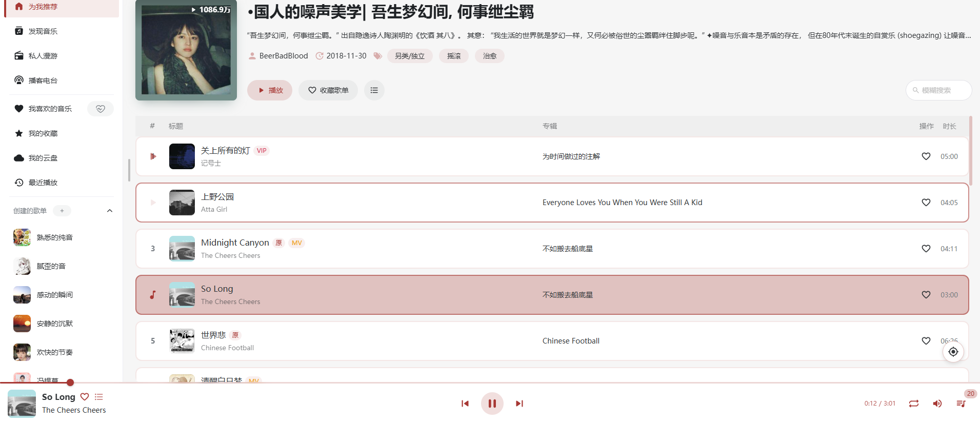The width and height of the screenshot is (980, 423).
Task: Skip to the previous track
Action: click(465, 404)
